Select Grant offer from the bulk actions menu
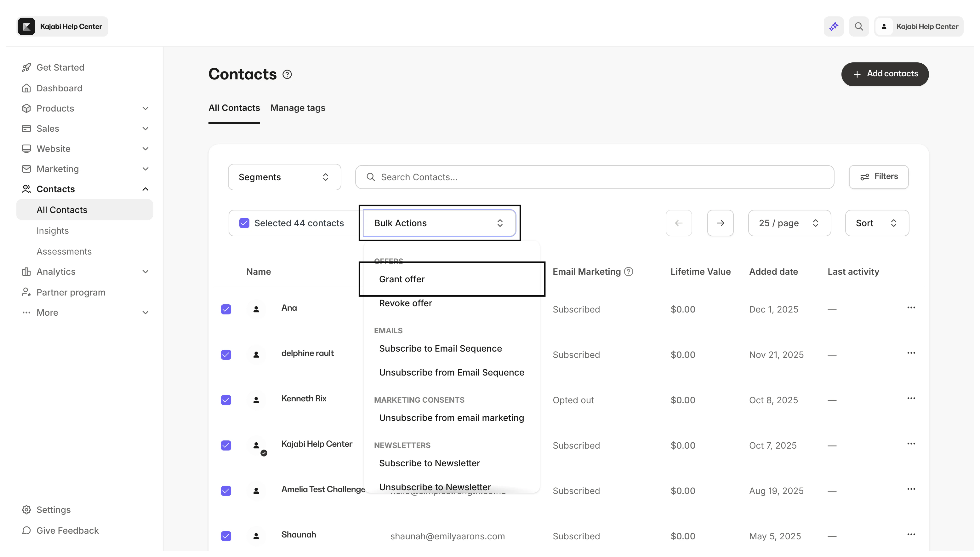Screen dimensions: 980x557 tap(402, 279)
